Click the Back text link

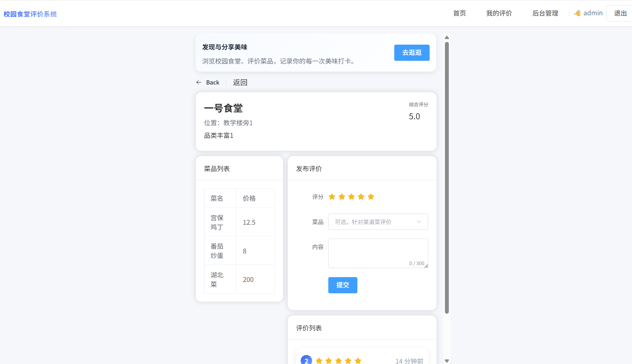pos(213,82)
